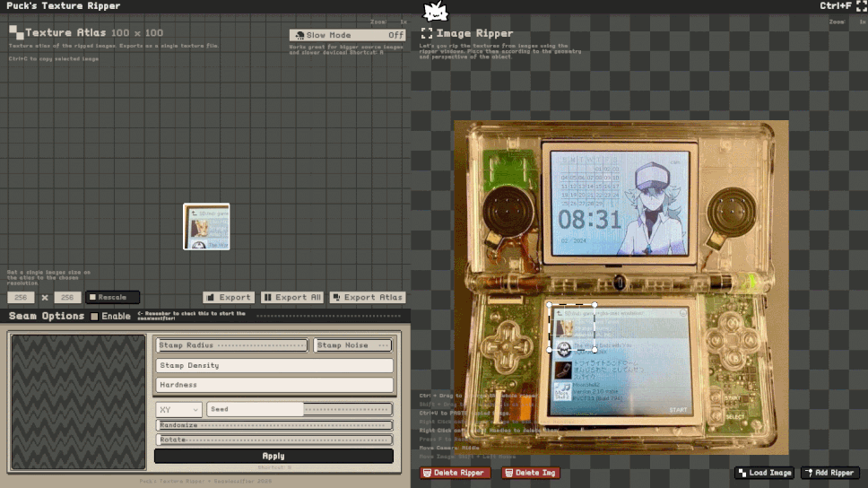Click the seam preview pattern thumbnail

[x=78, y=402]
